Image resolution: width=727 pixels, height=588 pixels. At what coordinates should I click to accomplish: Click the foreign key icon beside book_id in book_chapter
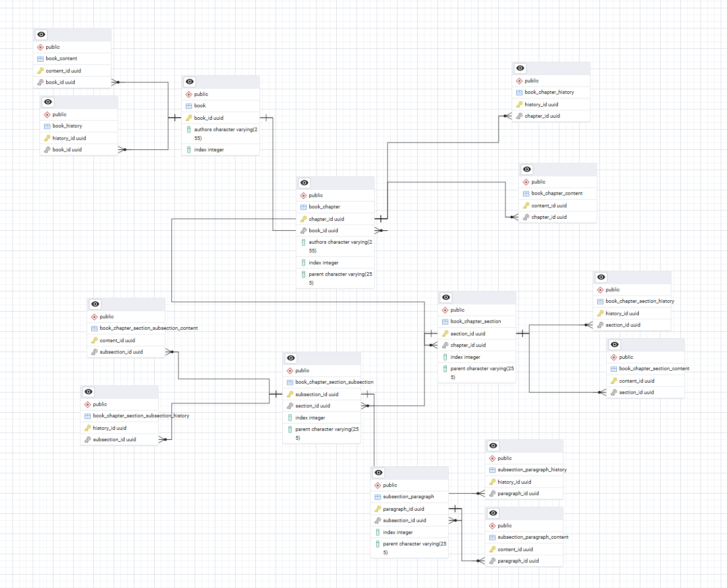(304, 231)
